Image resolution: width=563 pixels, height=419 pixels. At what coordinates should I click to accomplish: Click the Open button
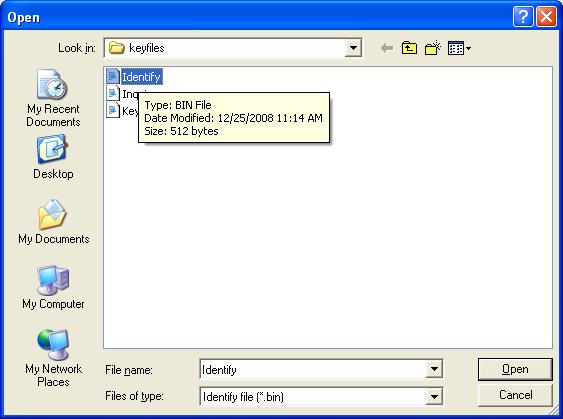[515, 369]
